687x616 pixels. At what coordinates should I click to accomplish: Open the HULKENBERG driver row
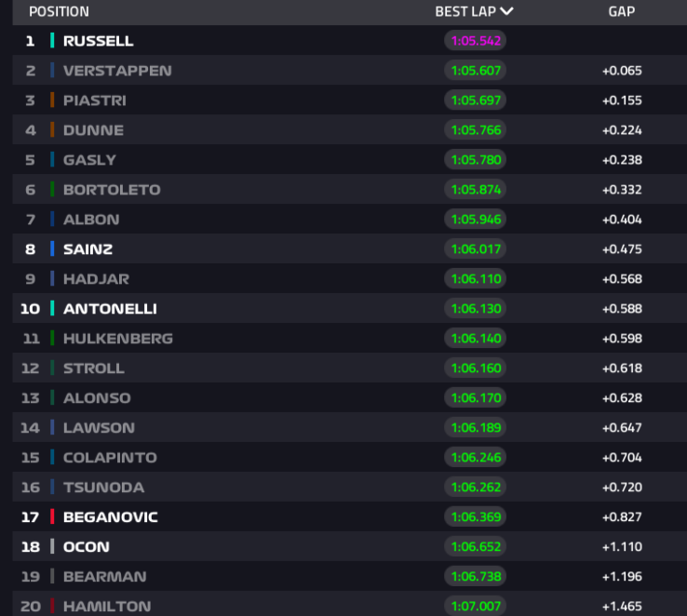[117, 339]
